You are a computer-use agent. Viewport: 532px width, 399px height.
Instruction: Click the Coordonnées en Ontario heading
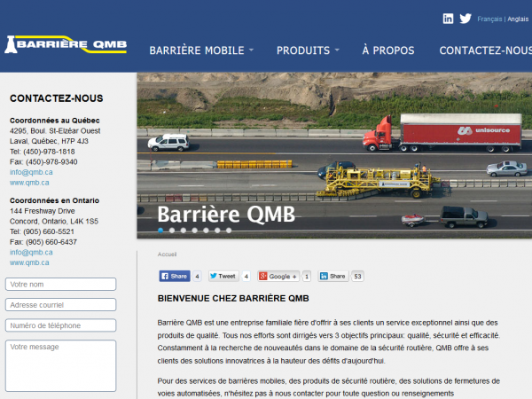point(54,200)
